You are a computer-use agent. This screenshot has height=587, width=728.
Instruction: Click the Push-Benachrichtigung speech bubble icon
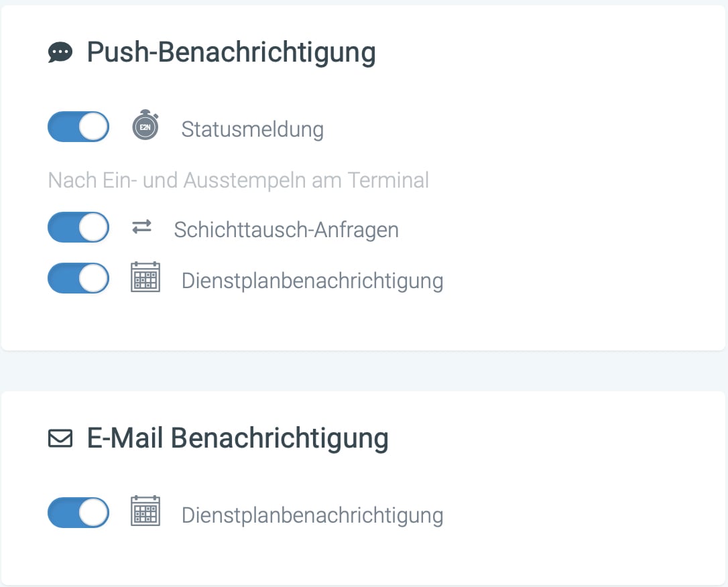click(x=60, y=52)
